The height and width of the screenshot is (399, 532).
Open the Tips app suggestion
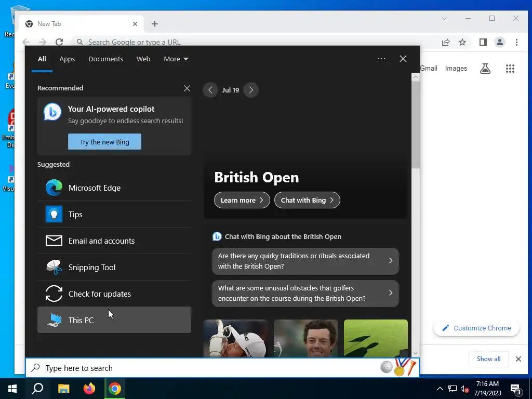(114, 215)
